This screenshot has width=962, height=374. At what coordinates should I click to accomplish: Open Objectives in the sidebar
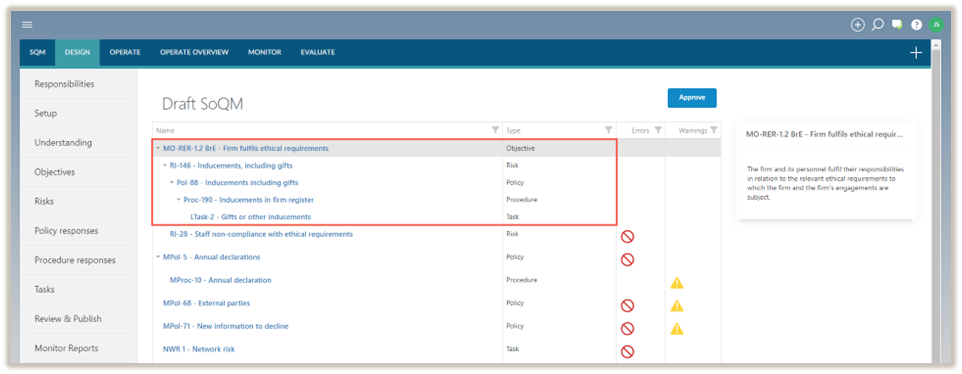[x=55, y=172]
